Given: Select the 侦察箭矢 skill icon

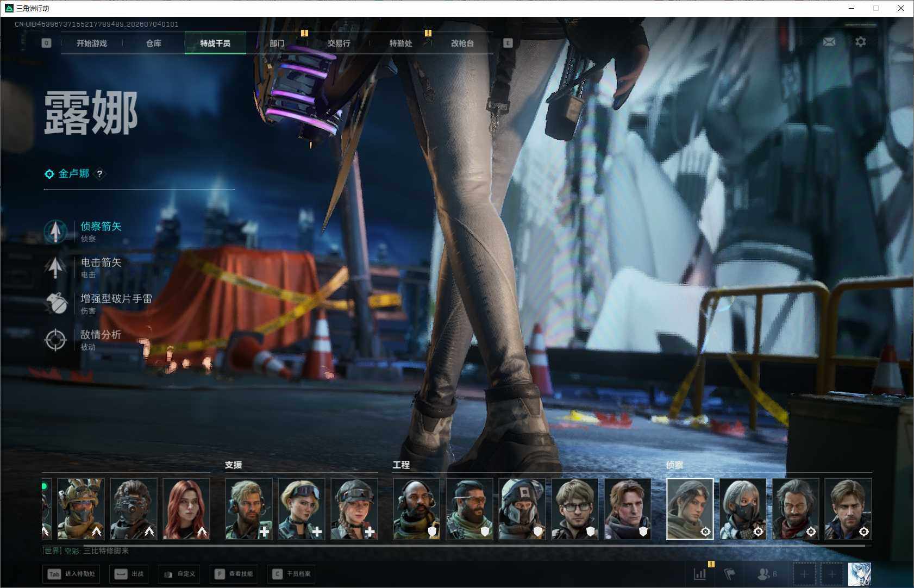Looking at the screenshot, I should click(55, 232).
